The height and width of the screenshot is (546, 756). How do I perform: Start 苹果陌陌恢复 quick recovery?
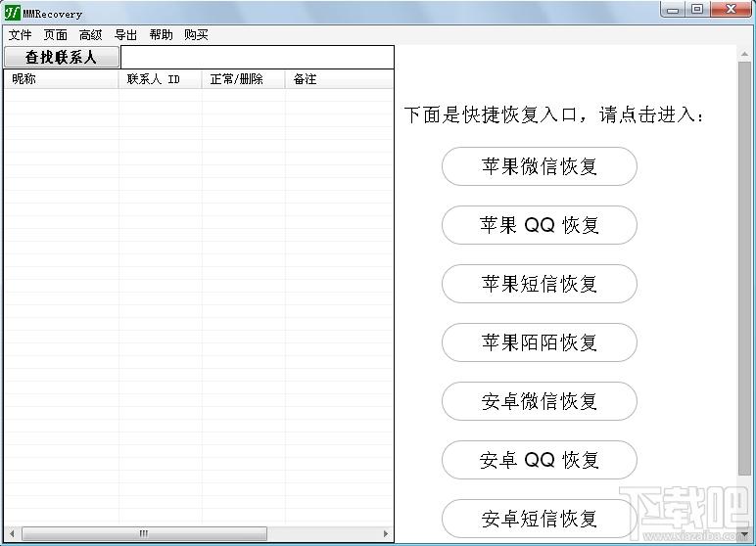pyautogui.click(x=539, y=342)
